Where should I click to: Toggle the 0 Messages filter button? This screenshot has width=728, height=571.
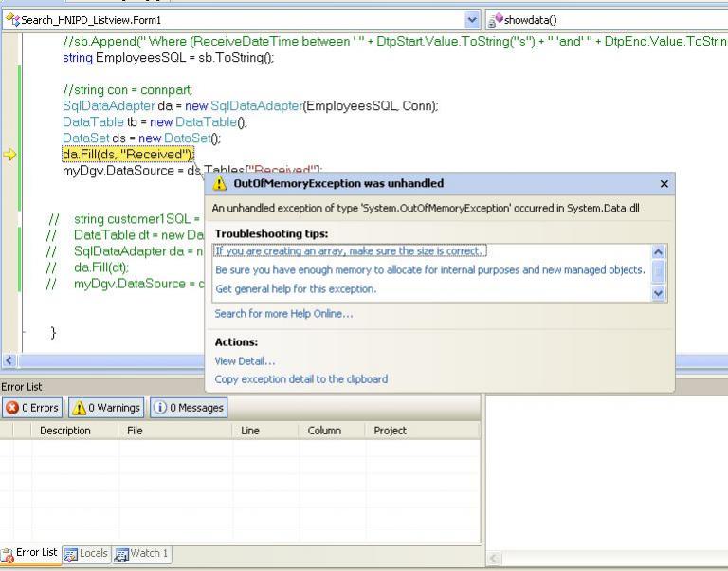(x=188, y=408)
